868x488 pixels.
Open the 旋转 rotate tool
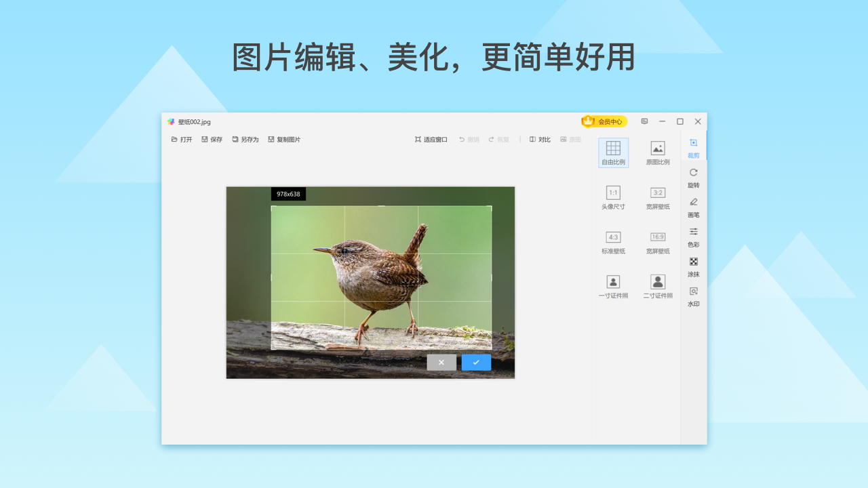[x=693, y=178]
